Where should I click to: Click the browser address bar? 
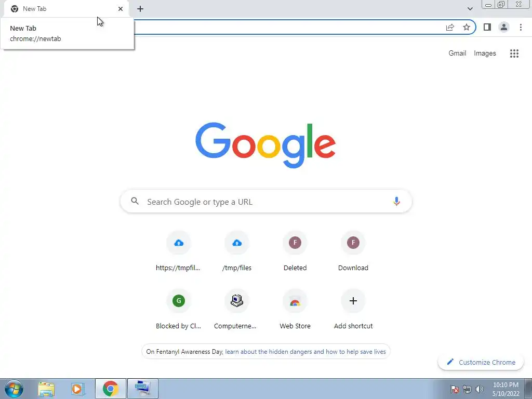(x=288, y=27)
